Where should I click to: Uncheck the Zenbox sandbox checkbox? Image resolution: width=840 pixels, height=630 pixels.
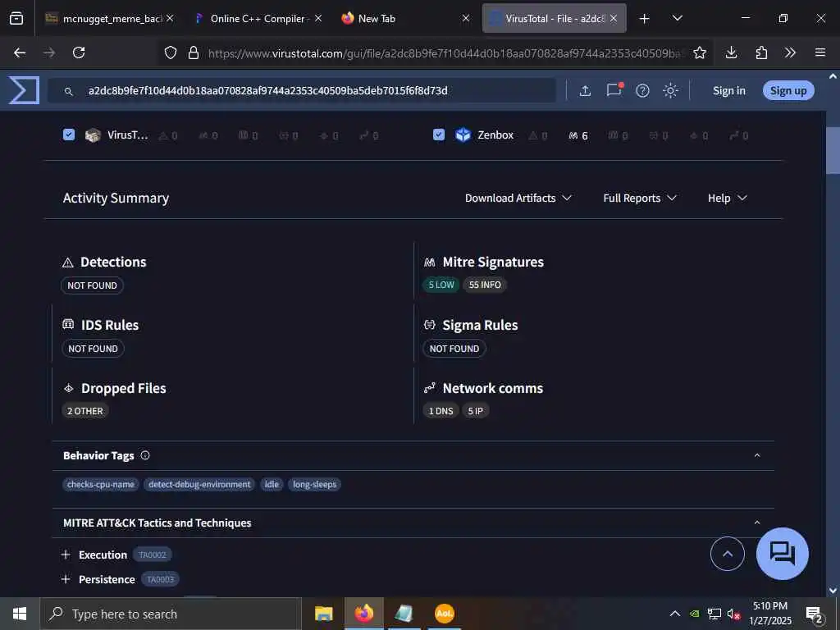(439, 135)
